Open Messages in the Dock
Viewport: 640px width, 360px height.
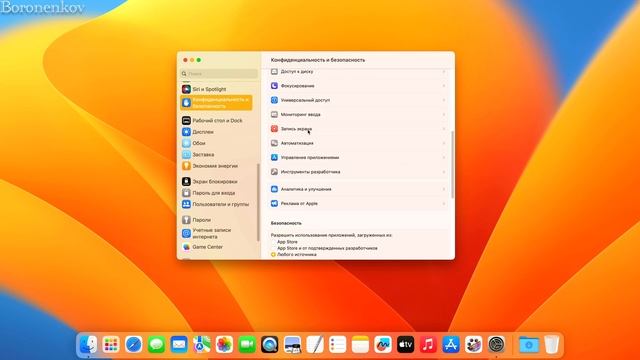point(156,345)
